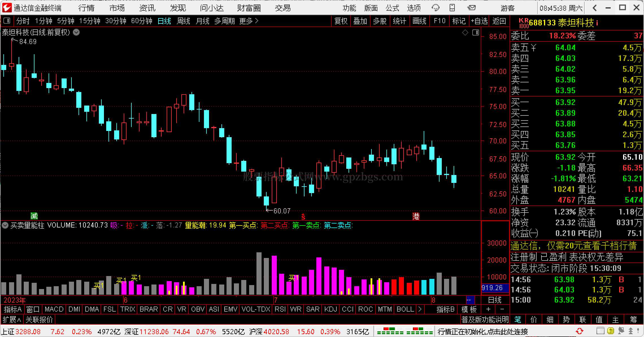The image size is (644, 337).
Task: Click the F10 button
Action: 440,21
